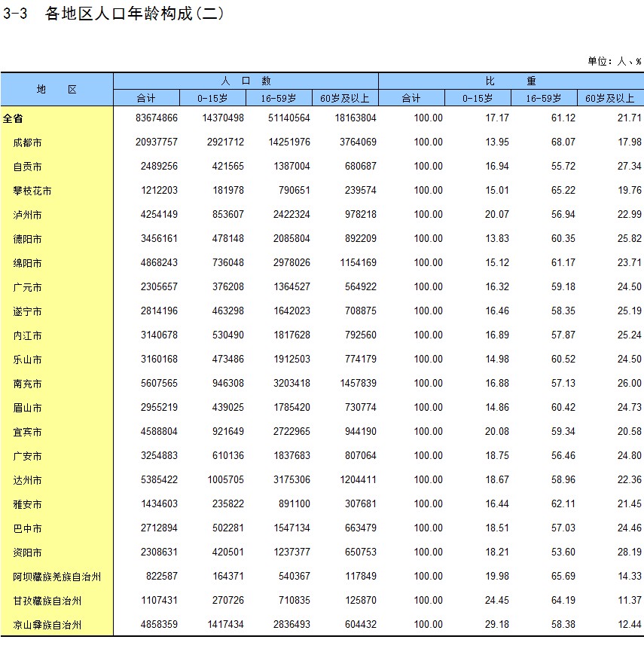Select the 人口数 group header
Screen dimensions: 644x661
coord(246,81)
